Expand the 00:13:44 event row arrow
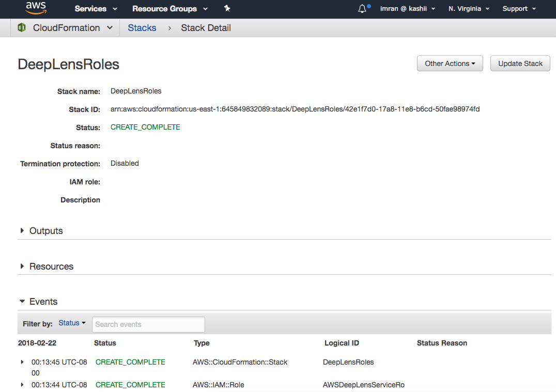The width and height of the screenshot is (556, 392). [x=22, y=385]
